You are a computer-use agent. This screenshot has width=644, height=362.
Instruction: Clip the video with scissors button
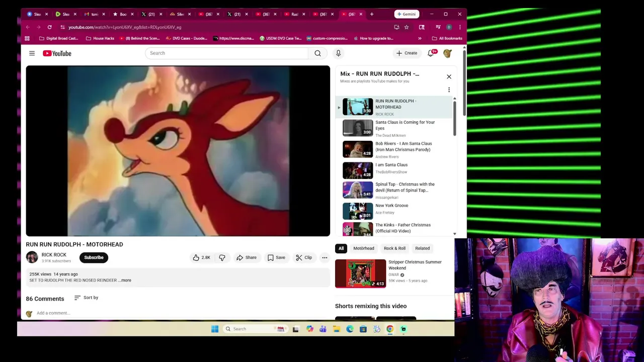[x=304, y=257]
